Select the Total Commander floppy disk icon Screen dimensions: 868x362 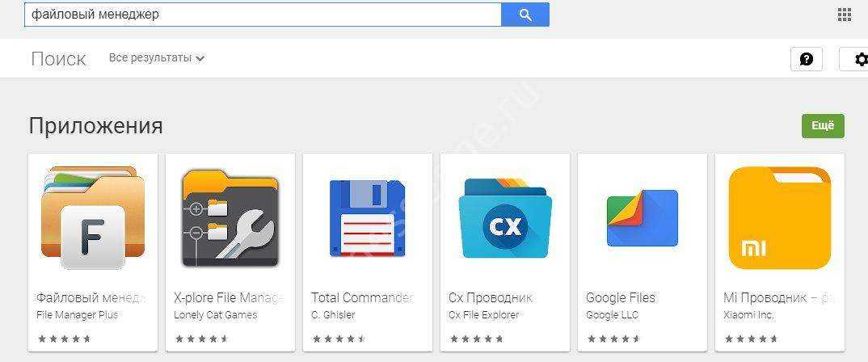coord(368,218)
